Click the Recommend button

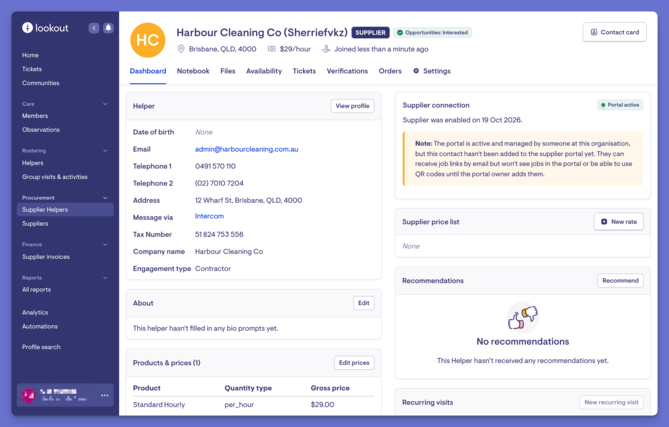coord(620,281)
